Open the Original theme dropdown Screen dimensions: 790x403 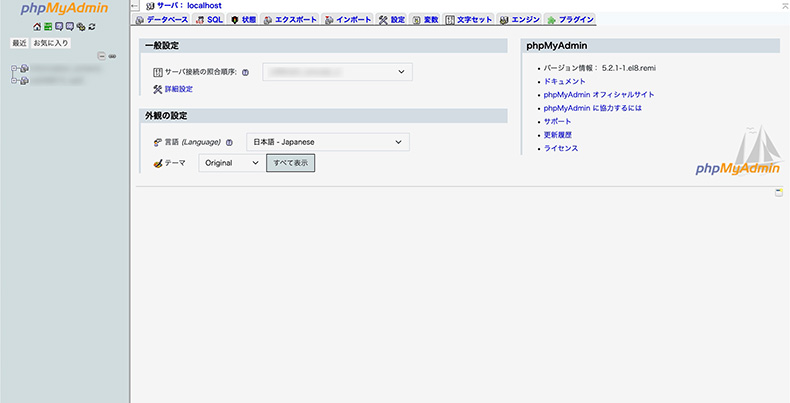pos(230,162)
